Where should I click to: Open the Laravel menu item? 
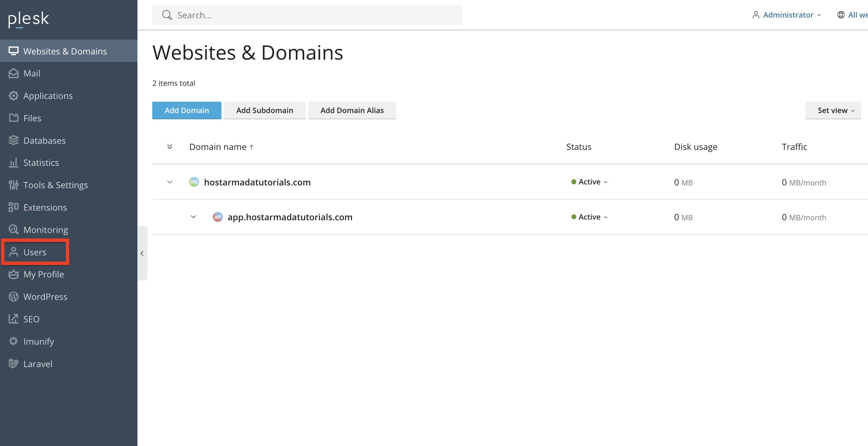point(69,364)
